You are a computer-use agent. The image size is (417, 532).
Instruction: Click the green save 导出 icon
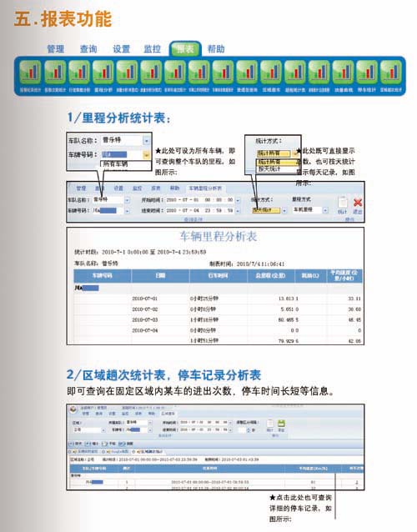(281, 425)
